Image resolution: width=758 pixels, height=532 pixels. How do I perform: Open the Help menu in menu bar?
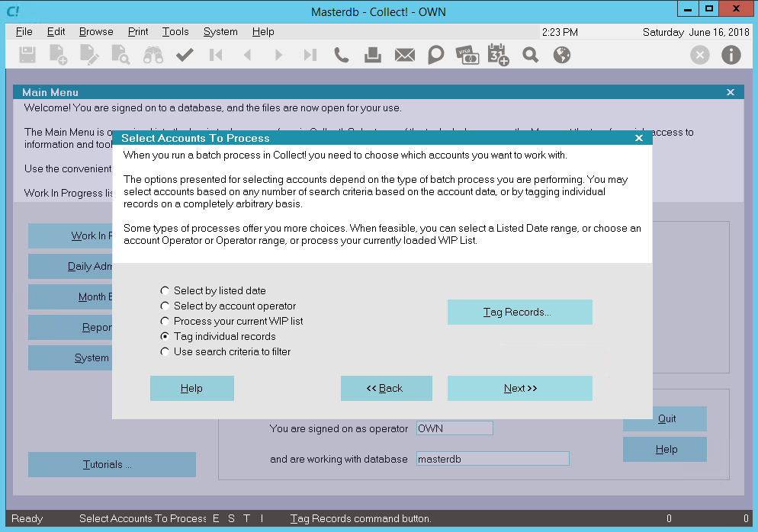(263, 31)
